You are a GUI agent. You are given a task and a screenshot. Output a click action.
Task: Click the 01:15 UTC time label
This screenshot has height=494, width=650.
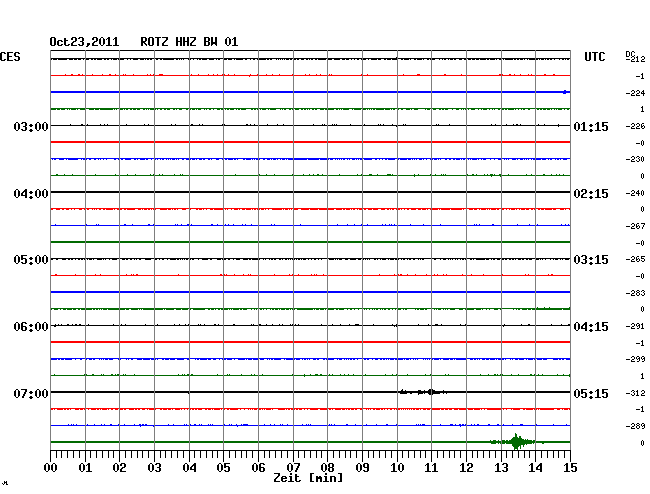591,127
